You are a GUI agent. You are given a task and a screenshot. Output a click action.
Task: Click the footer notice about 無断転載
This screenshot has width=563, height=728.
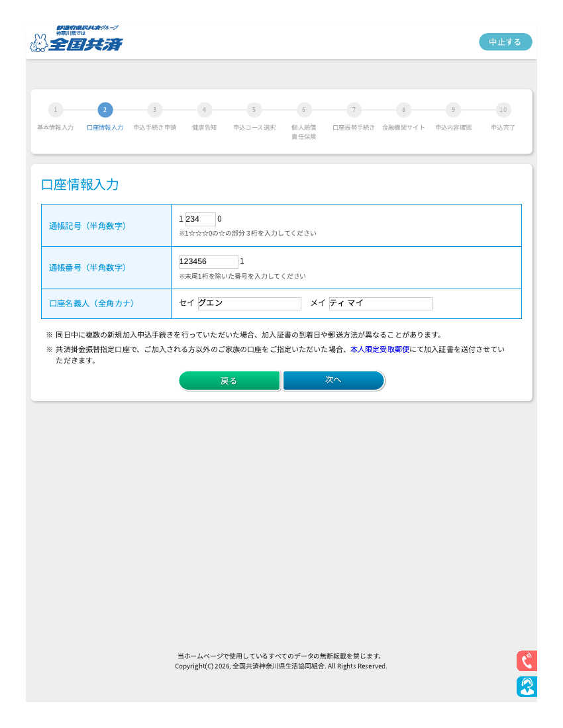click(x=281, y=656)
